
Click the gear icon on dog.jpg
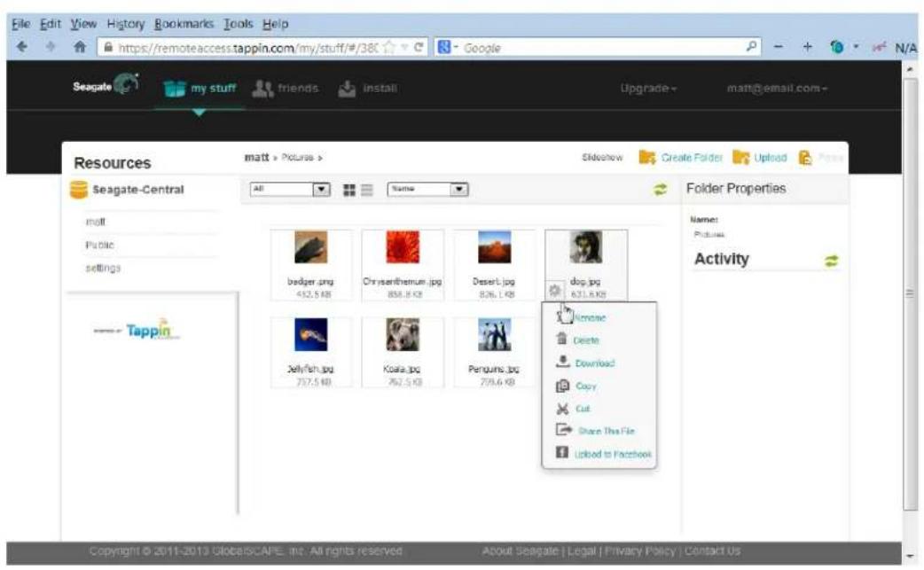pyautogui.click(x=554, y=290)
